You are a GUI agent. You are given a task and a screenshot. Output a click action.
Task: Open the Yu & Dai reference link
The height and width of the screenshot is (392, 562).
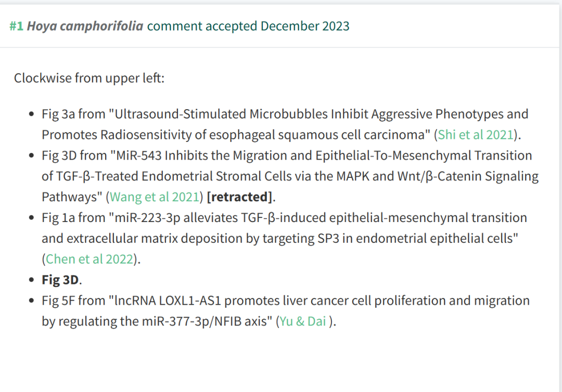(302, 321)
